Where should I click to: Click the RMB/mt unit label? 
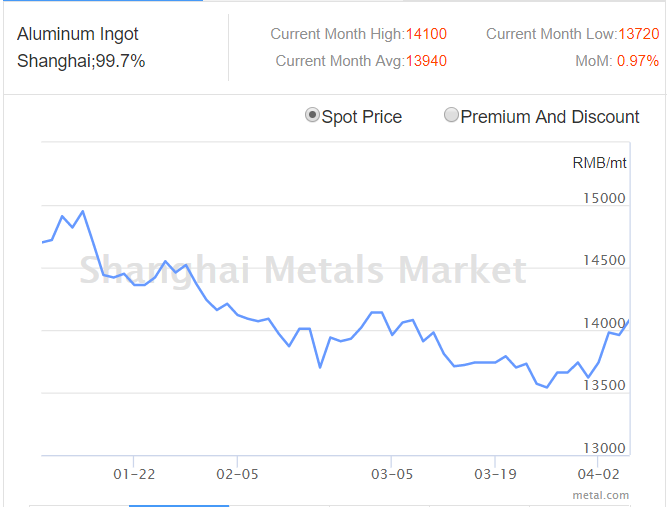coord(600,163)
